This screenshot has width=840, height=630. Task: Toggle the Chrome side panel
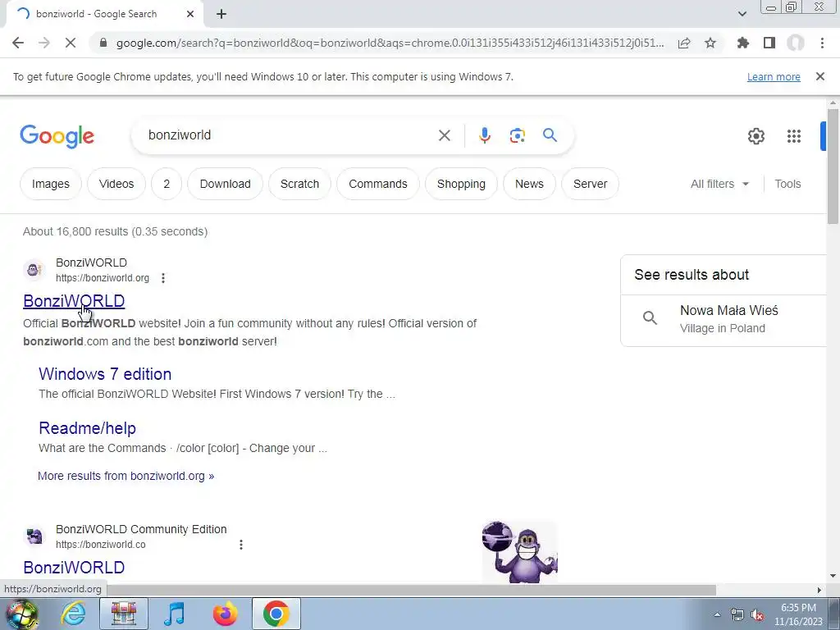769,43
